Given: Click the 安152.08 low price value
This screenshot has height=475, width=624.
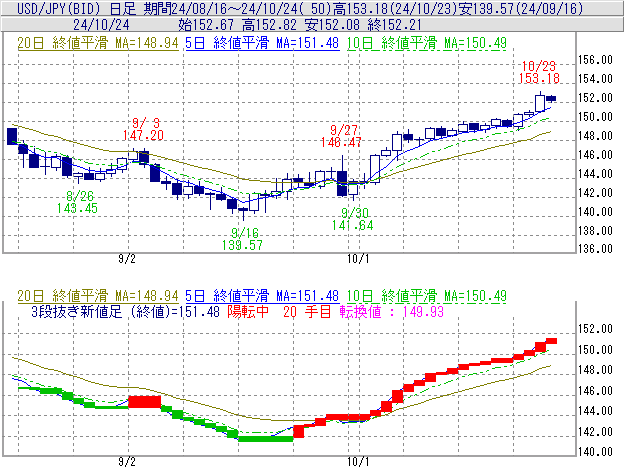Looking at the screenshot, I should tap(333, 25).
